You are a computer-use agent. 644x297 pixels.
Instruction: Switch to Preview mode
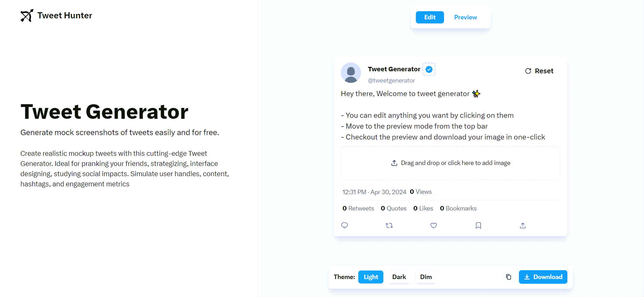(x=465, y=17)
